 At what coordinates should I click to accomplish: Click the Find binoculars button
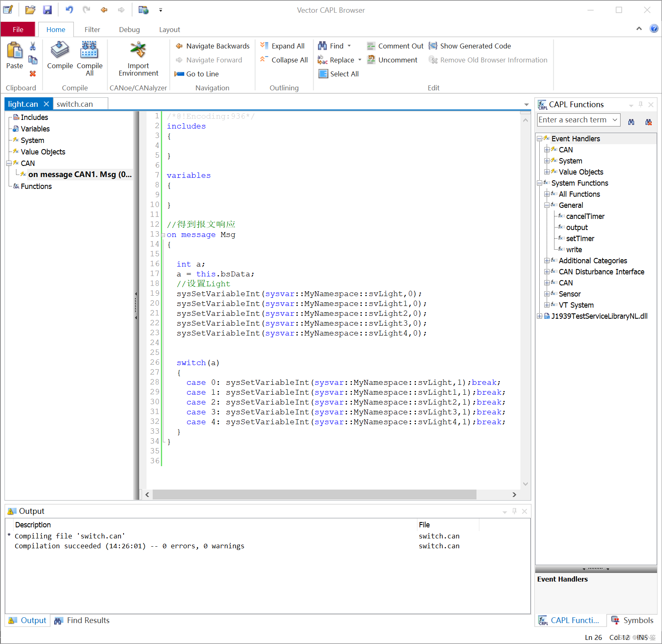(331, 46)
